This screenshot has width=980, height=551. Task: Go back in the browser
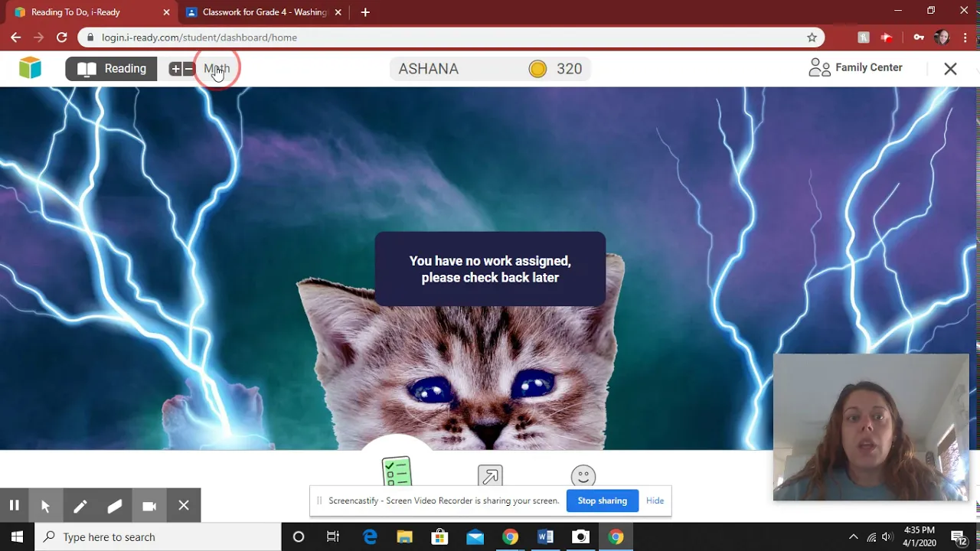coord(15,37)
